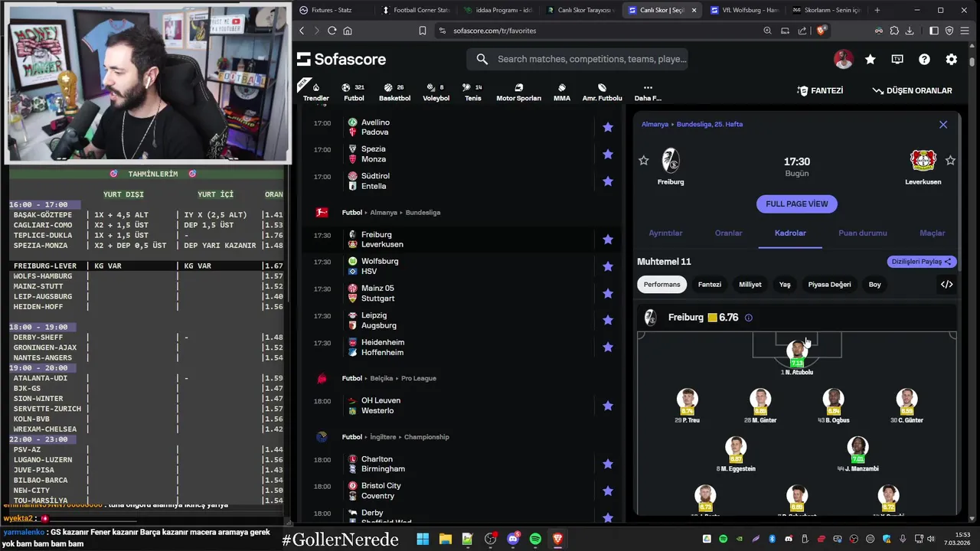The height and width of the screenshot is (551, 980).
Task: Switch to the Ayrıntılar tab
Action: pos(665,233)
